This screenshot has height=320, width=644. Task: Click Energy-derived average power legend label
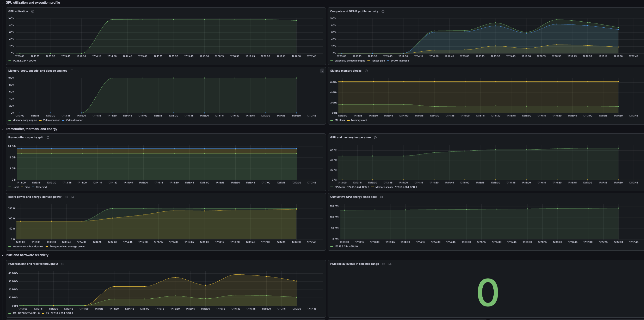[x=67, y=247]
